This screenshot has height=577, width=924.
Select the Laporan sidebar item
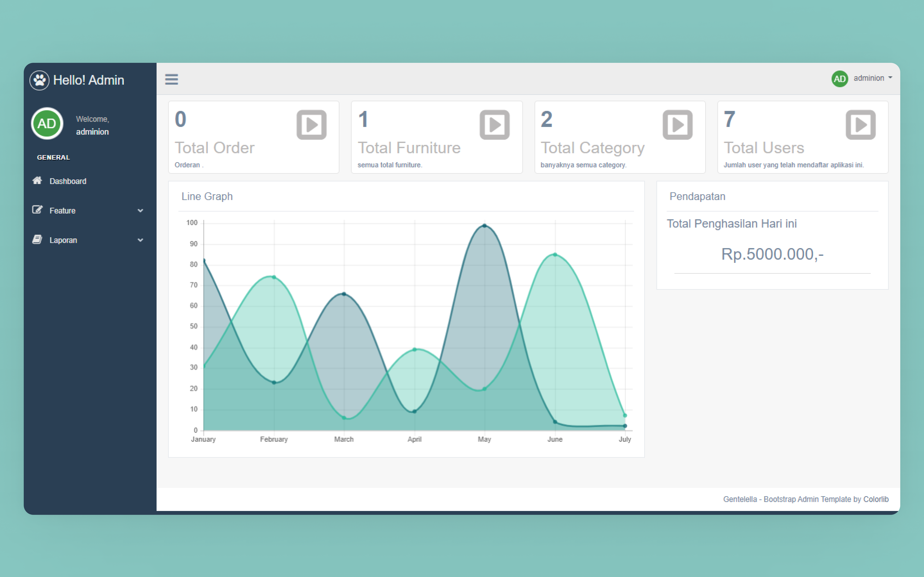click(63, 240)
